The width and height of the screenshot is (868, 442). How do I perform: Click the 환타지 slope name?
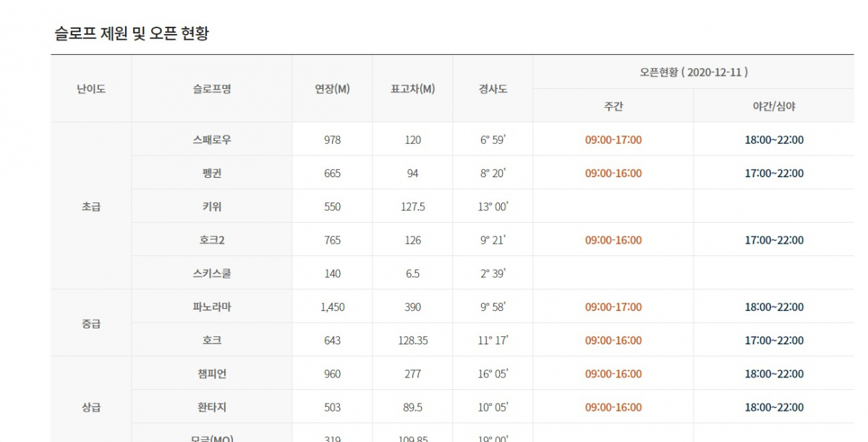(x=212, y=407)
